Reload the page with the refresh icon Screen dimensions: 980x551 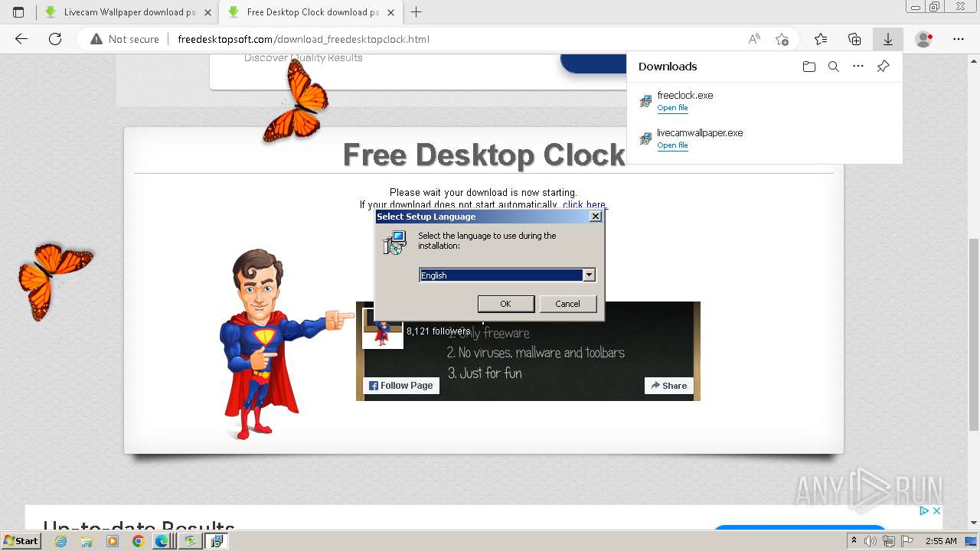[x=55, y=39]
